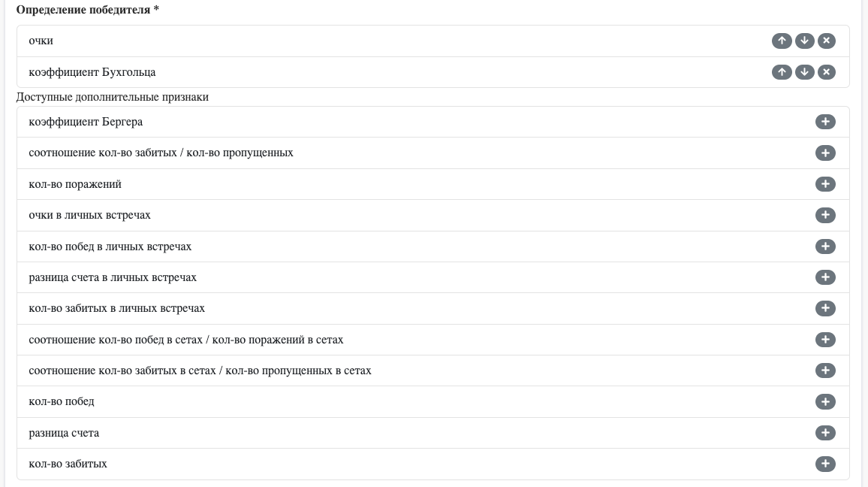868x487 pixels.
Task: Add set wins/losses ratio criterion
Action: [x=825, y=340]
